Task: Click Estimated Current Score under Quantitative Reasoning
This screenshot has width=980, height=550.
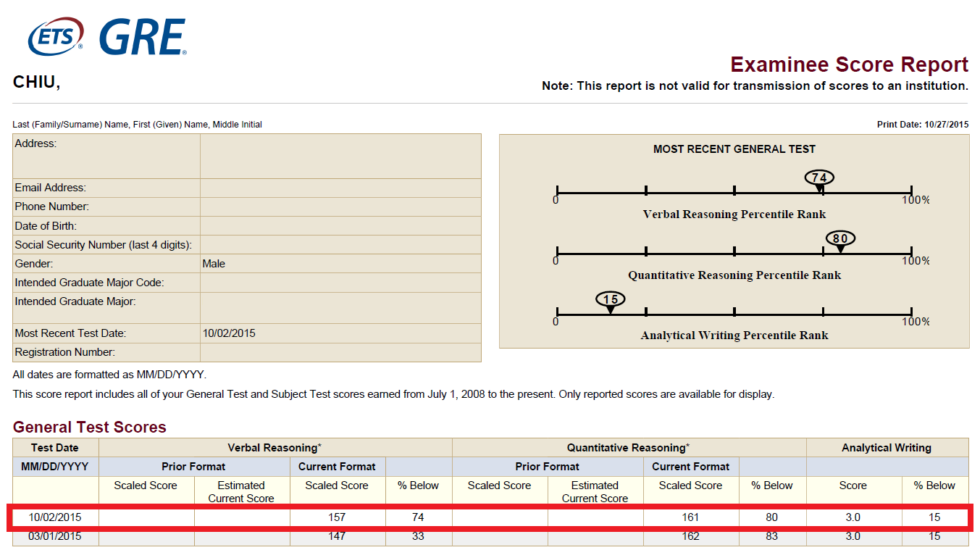Action: pos(595,492)
